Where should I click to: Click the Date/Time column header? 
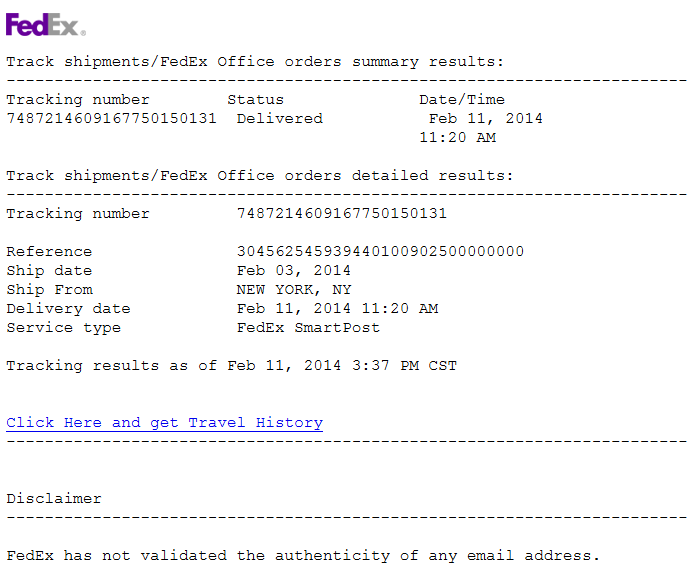(x=461, y=99)
